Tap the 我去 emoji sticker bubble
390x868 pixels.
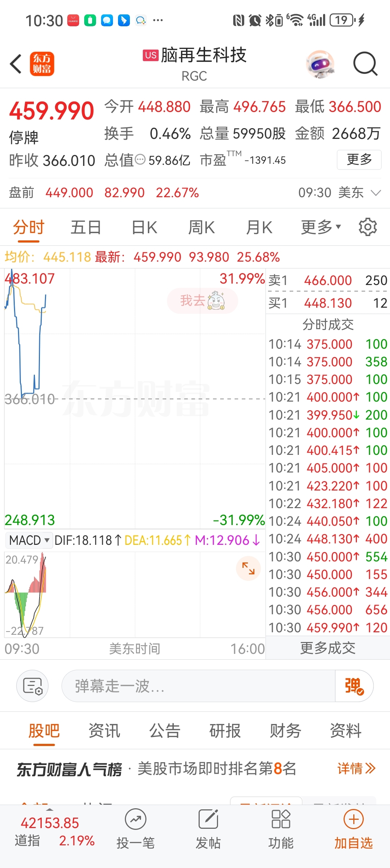click(x=202, y=300)
